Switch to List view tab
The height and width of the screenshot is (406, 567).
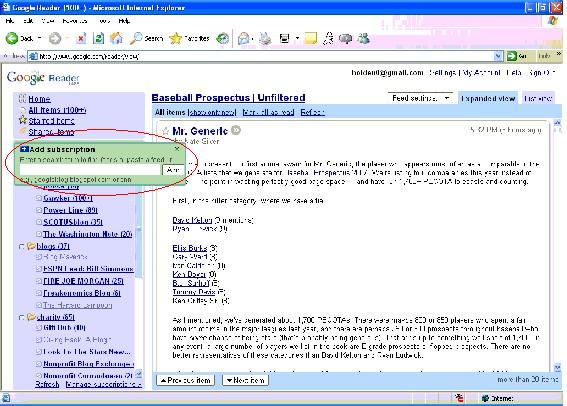pyautogui.click(x=538, y=98)
